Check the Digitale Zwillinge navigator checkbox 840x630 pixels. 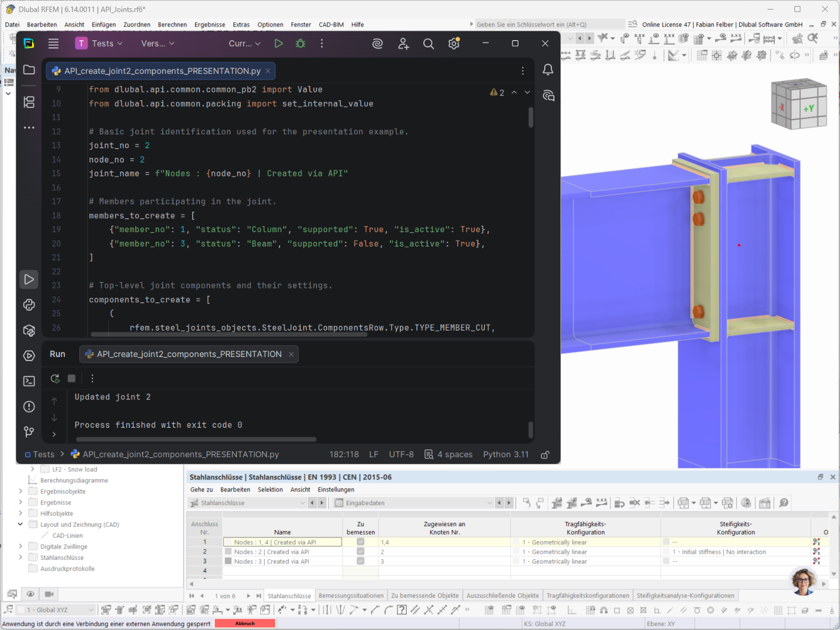pos(32,547)
